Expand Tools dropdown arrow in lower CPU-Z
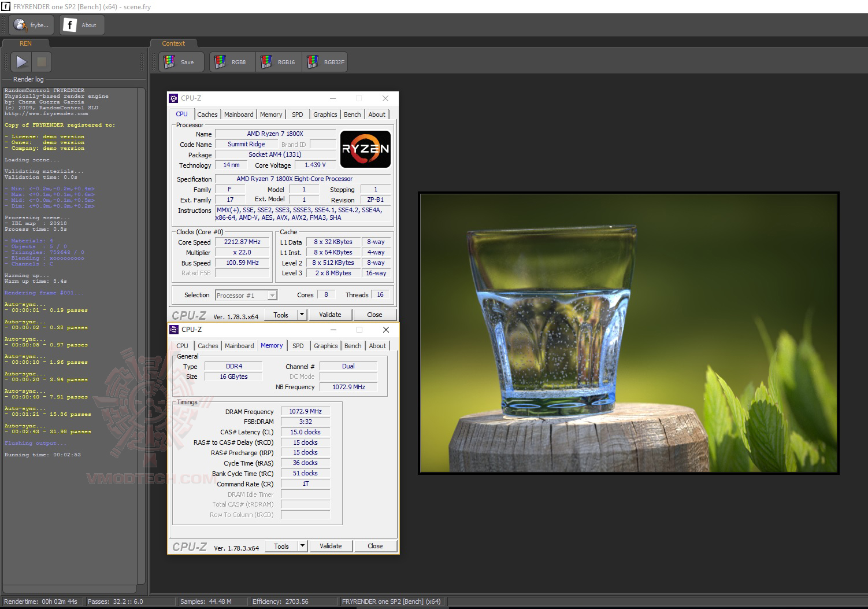Screen dimensions: 868x609 coord(302,546)
